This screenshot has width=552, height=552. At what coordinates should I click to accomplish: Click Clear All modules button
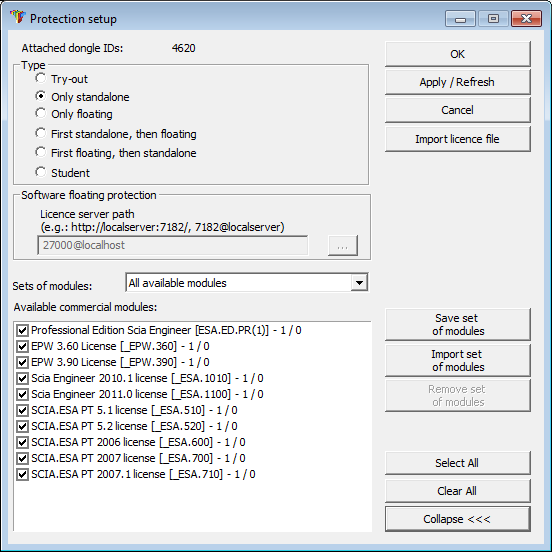pyautogui.click(x=458, y=491)
